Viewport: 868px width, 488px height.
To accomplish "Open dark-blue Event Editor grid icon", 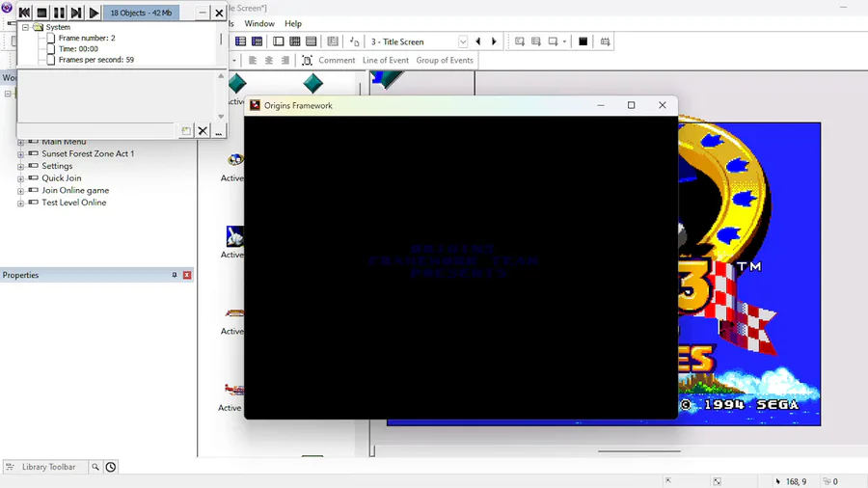I will (257, 41).
